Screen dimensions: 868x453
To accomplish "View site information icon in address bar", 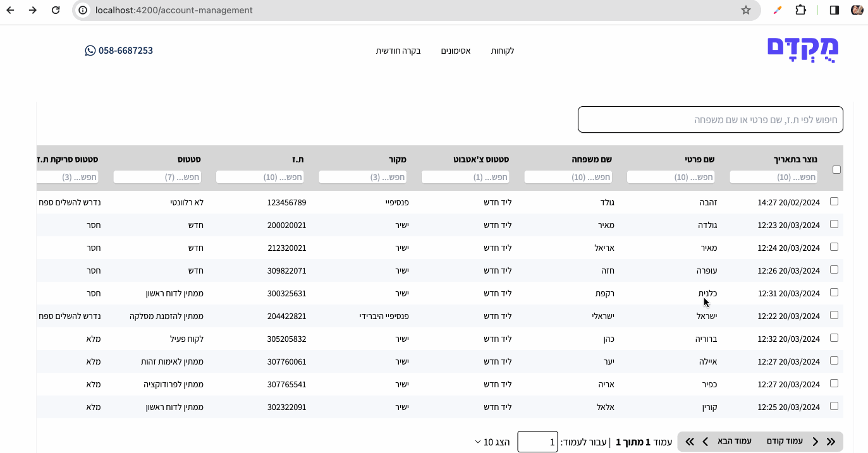I will tap(83, 10).
